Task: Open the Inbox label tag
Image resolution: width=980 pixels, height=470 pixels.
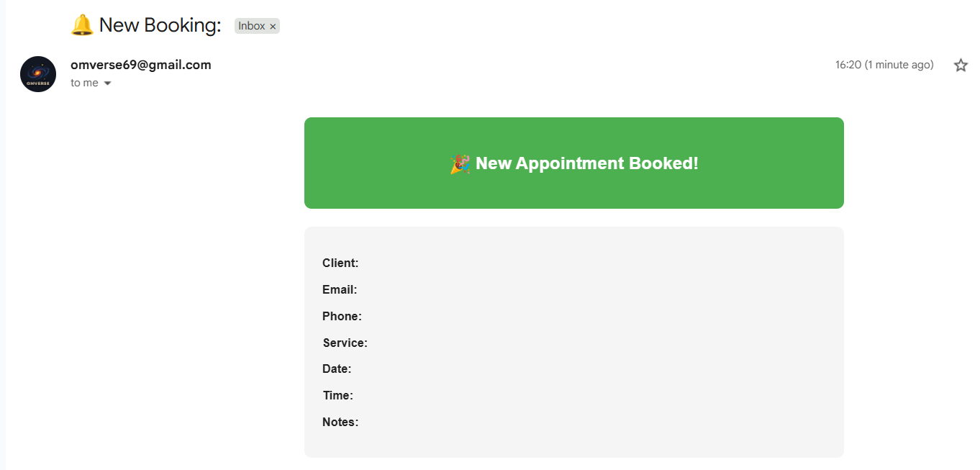Action: tap(251, 26)
